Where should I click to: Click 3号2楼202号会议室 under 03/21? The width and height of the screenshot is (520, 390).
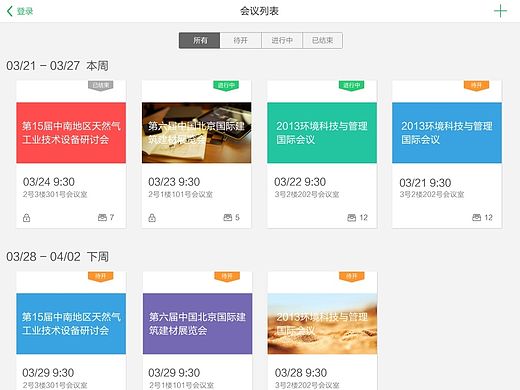[432, 194]
